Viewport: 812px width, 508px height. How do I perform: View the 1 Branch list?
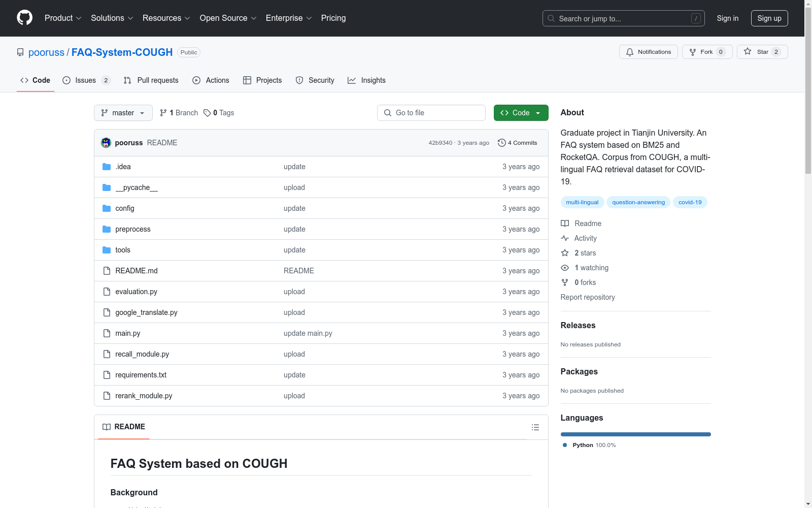coord(179,113)
